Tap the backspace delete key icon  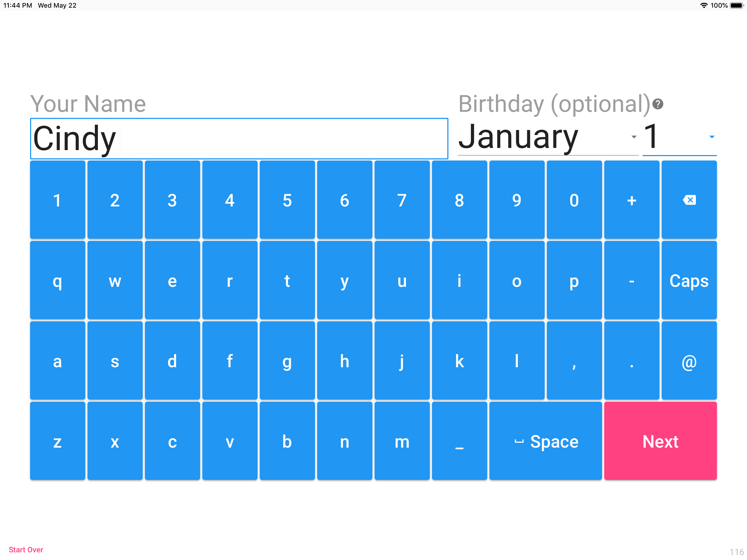point(689,200)
